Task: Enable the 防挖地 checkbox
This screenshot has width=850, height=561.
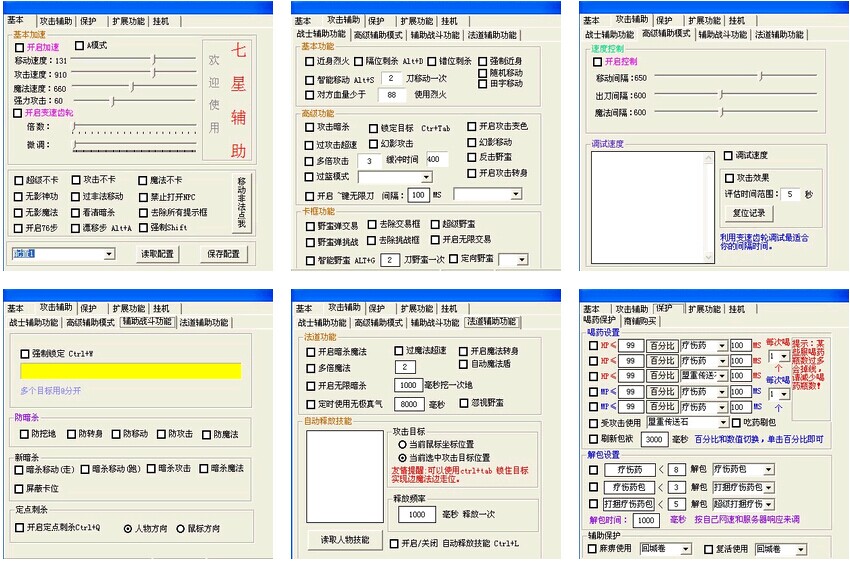Action: coord(24,434)
